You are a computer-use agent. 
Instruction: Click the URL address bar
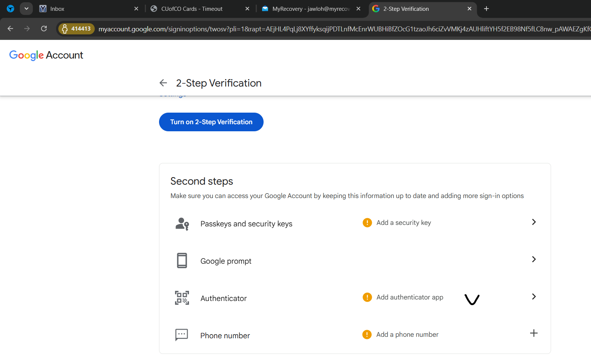(336, 29)
